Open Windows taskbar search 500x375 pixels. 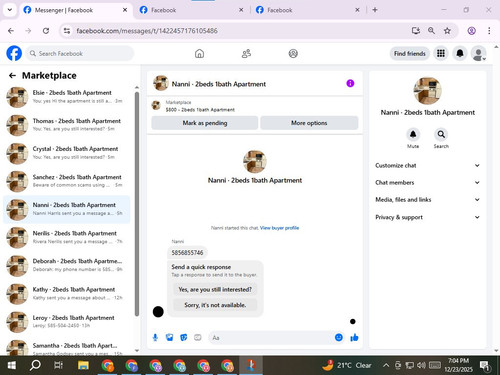pyautogui.click(x=35, y=365)
